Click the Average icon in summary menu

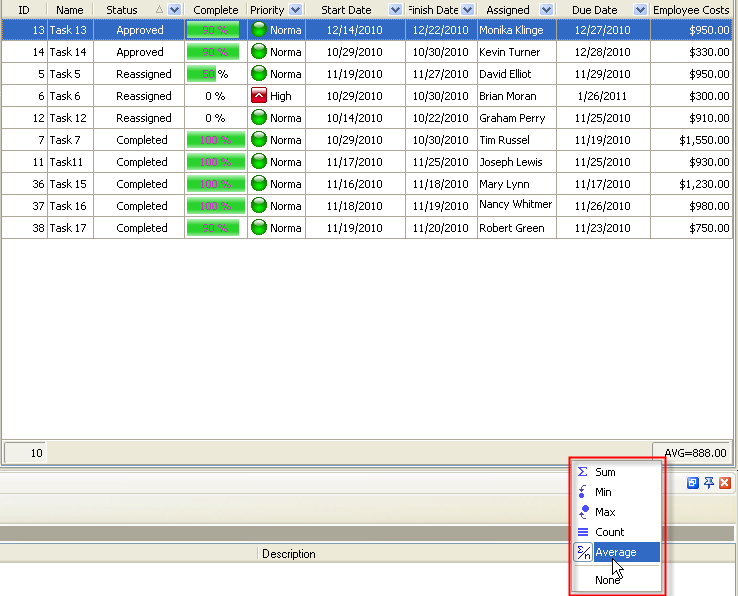click(583, 552)
